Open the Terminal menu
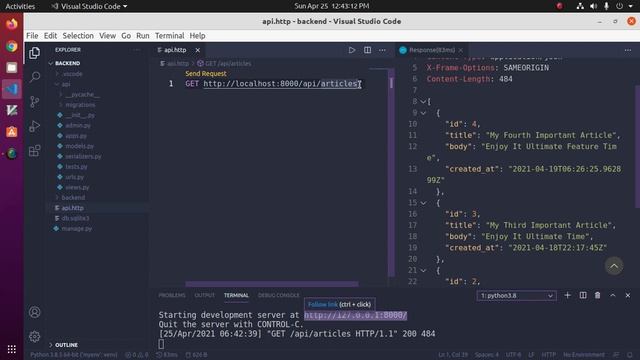 click(x=169, y=36)
